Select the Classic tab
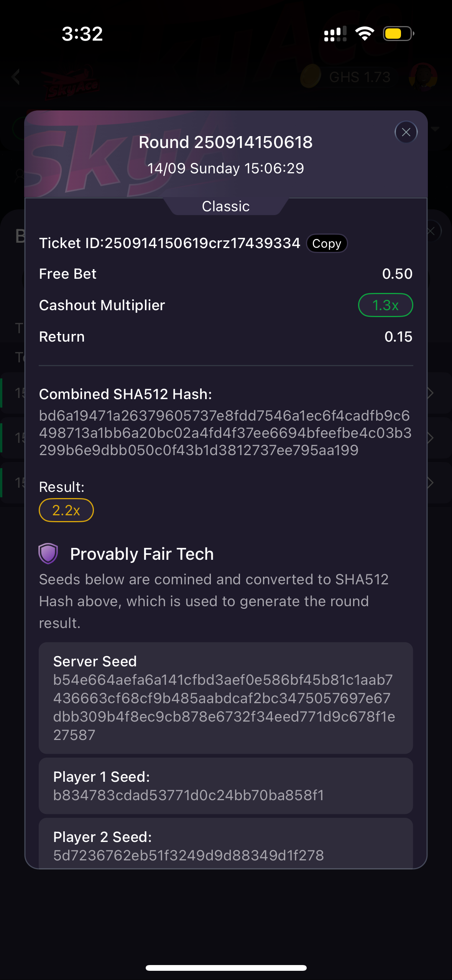452x980 pixels. (226, 206)
